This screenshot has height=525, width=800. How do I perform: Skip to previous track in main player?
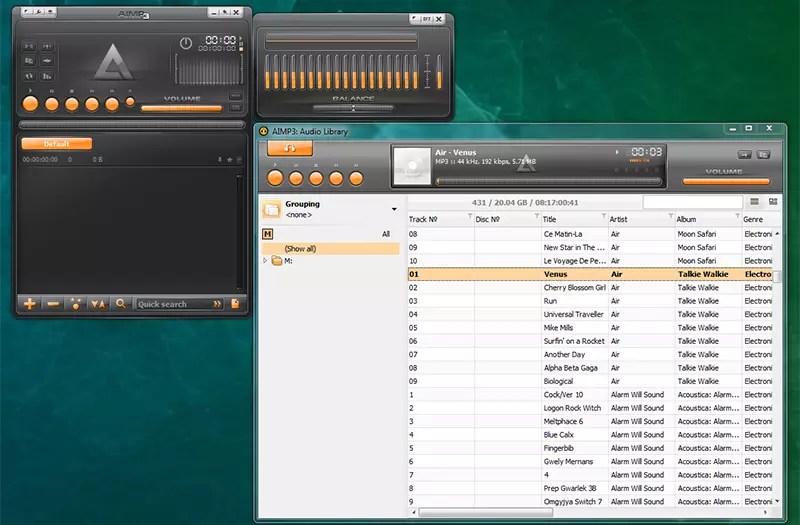click(92, 104)
